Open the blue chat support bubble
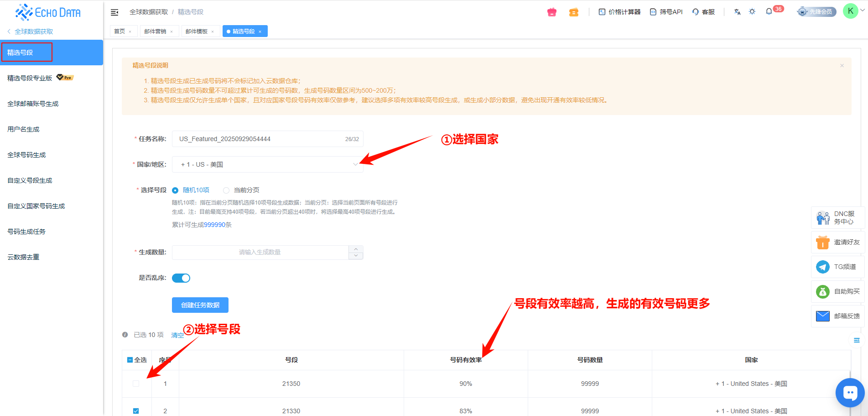868x416 pixels. tap(850, 393)
